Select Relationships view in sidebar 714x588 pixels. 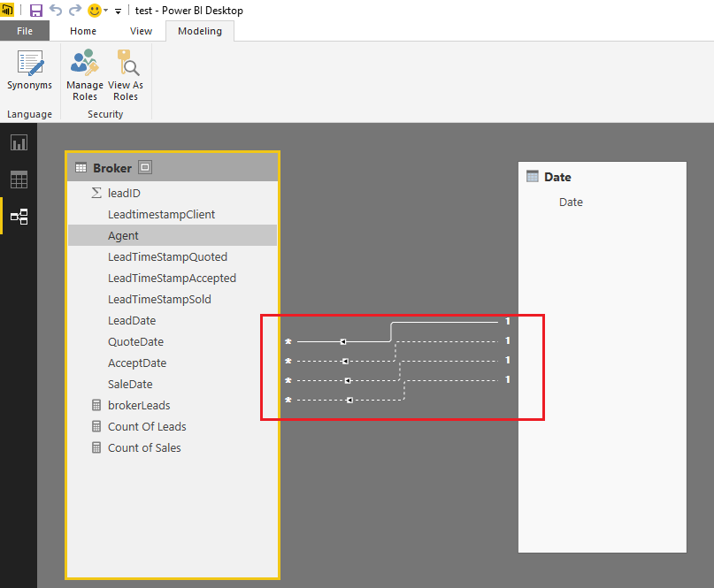19,217
